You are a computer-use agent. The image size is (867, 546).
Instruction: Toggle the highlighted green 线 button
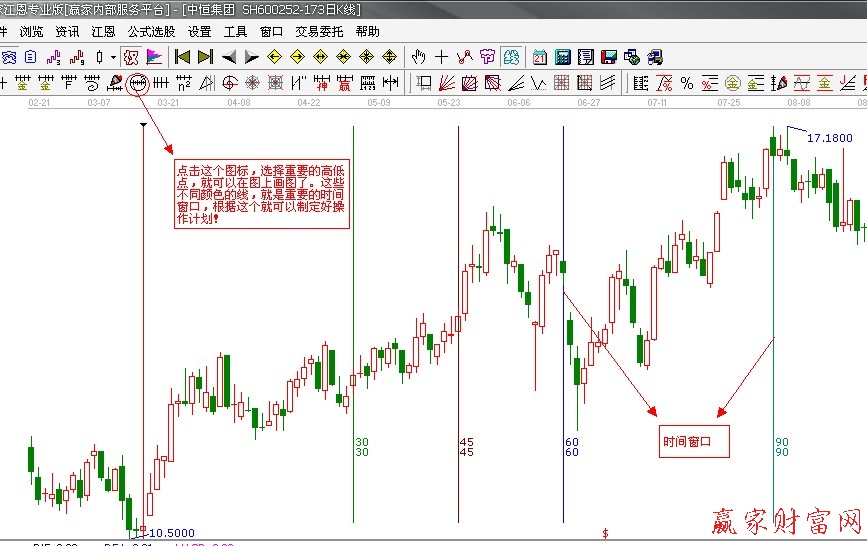coord(511,56)
